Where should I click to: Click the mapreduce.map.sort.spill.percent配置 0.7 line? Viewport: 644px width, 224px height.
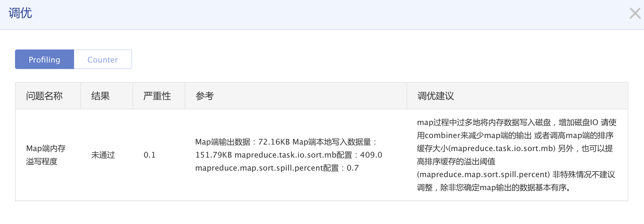[x=277, y=168]
